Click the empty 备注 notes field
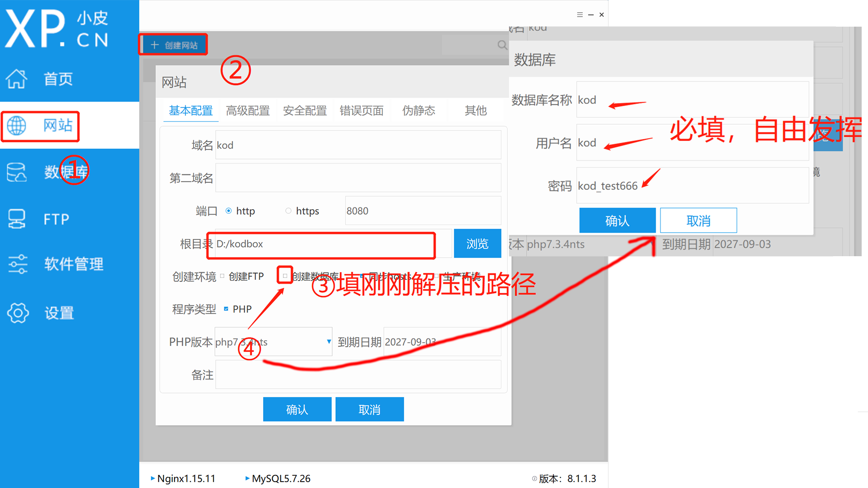 358,375
